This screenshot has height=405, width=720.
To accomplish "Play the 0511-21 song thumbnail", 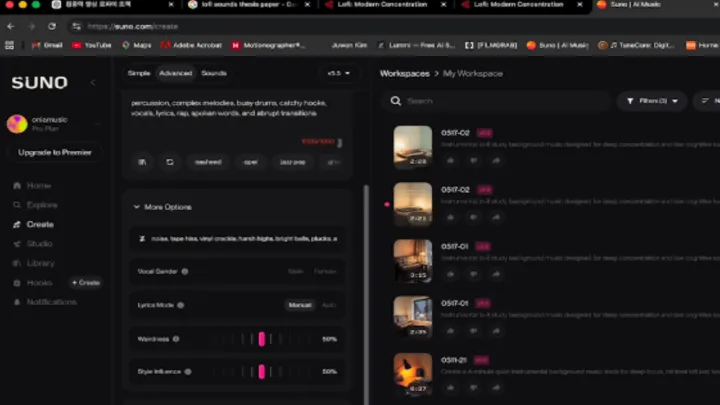I will (413, 374).
